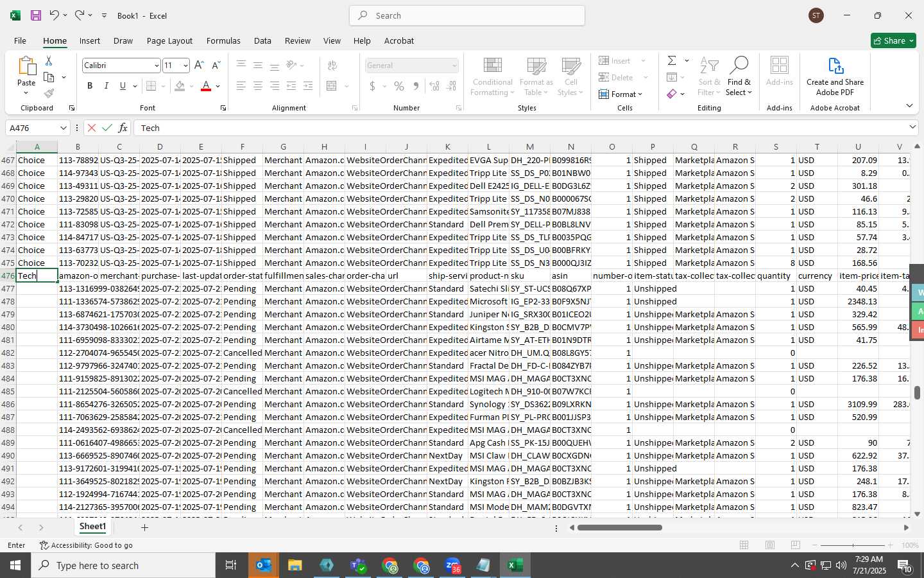Click the Clear eraser icon in Editing
This screenshot has width=924, height=578.
672,94
